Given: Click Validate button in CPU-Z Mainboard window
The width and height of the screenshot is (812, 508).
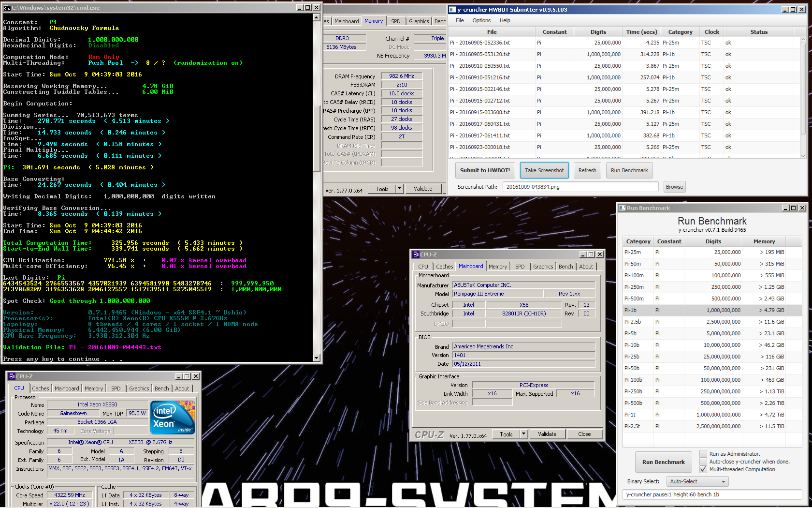Looking at the screenshot, I should (x=547, y=434).
